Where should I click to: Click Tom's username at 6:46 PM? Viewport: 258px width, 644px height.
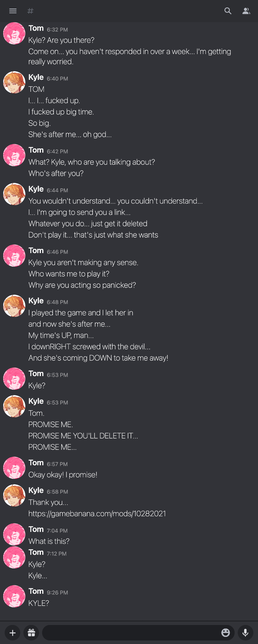coord(36,251)
